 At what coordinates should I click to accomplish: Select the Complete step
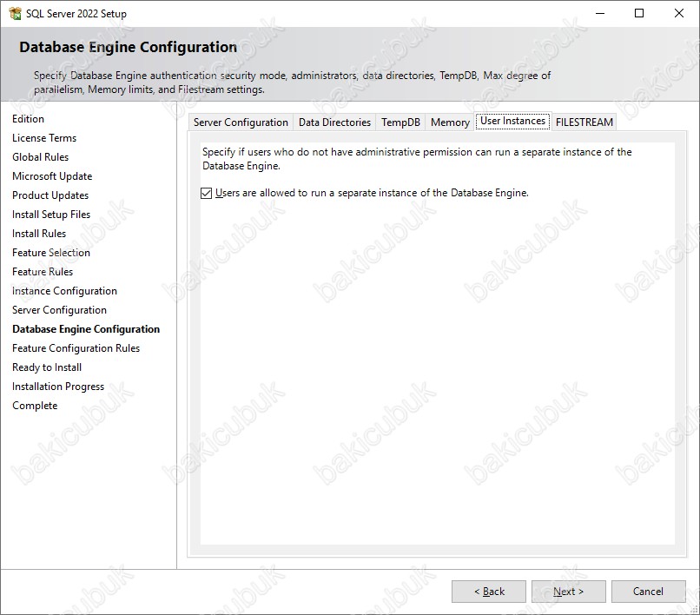coord(35,406)
